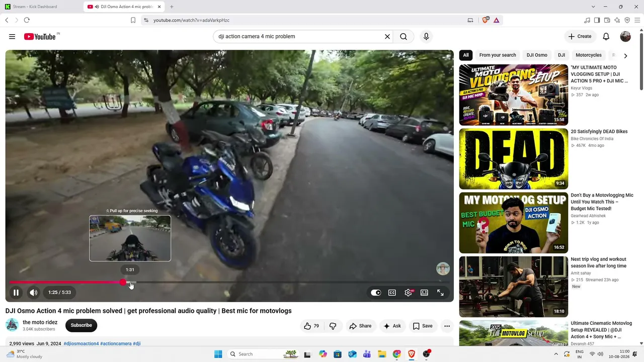Open the 20 Satisfyingly DEAD Bikes thumbnail
This screenshot has height=362, width=644.
[x=514, y=159]
